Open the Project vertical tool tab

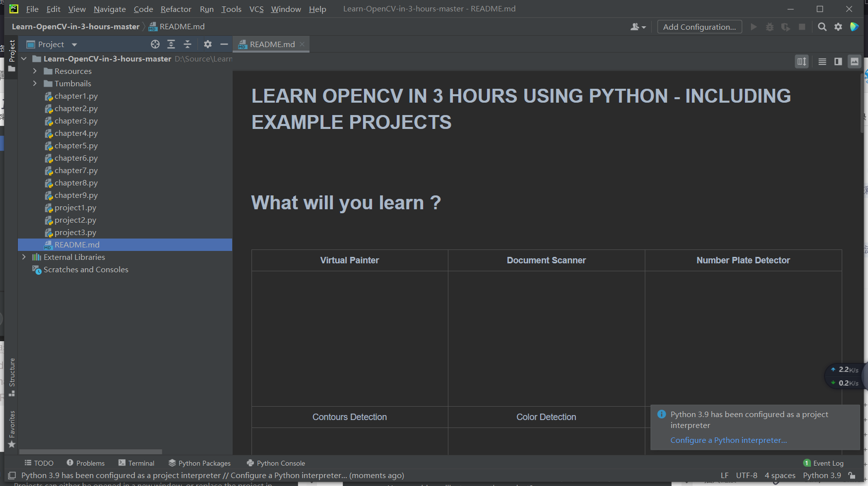click(x=12, y=56)
